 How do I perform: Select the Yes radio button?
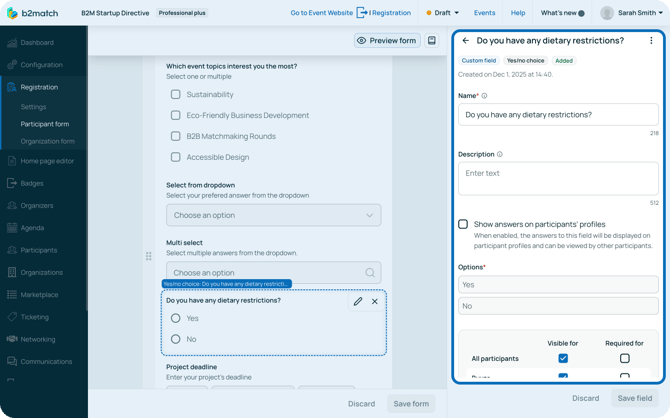[176, 318]
